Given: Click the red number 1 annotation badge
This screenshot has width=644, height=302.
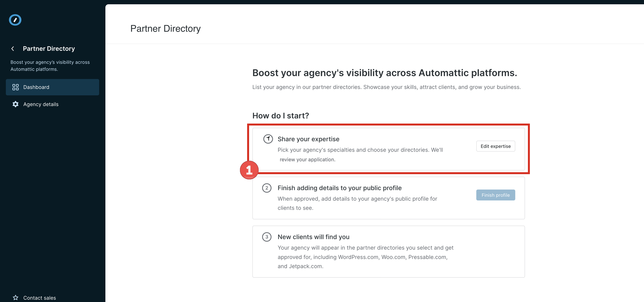Looking at the screenshot, I should pyautogui.click(x=249, y=170).
